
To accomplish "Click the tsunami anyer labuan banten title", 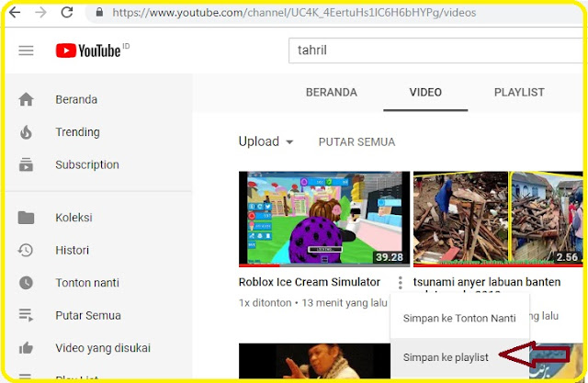I will [487, 282].
